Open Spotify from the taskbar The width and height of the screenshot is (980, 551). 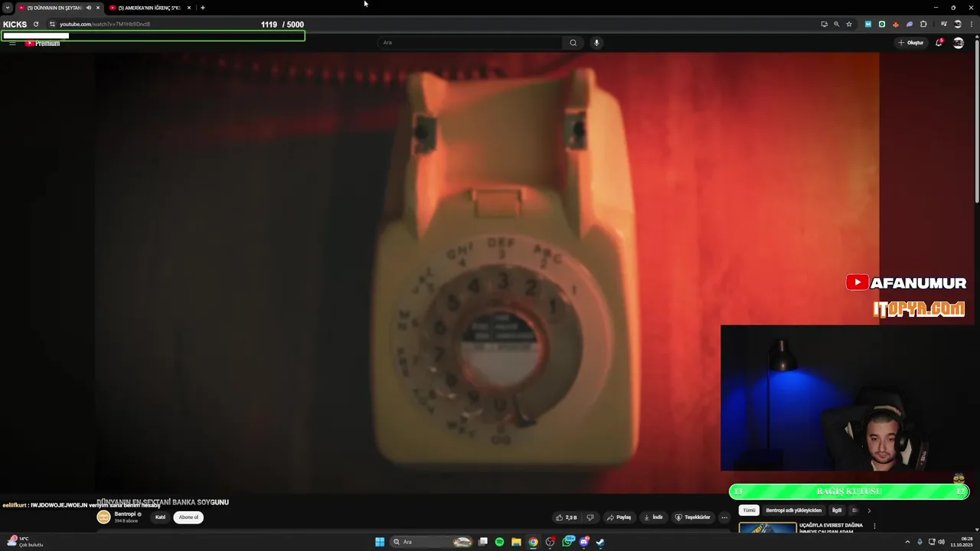[x=499, y=542]
